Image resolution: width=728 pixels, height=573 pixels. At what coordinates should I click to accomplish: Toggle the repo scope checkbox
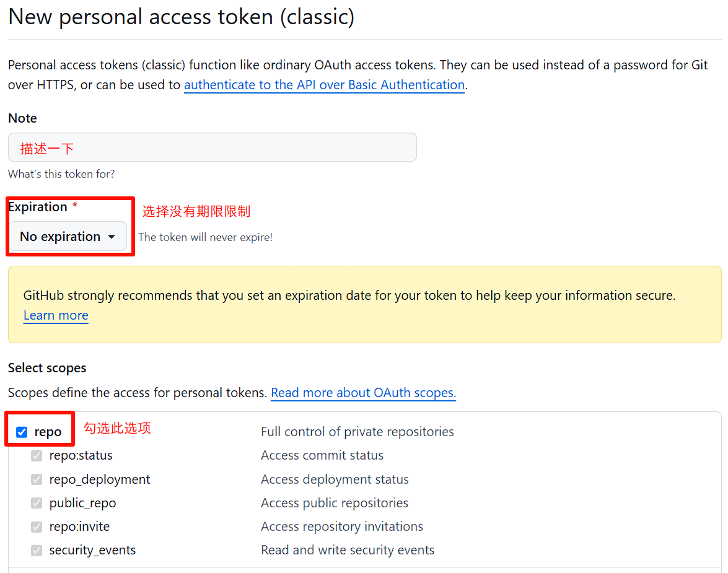(22, 432)
